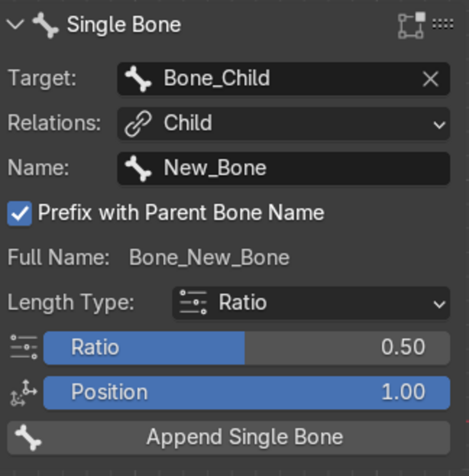Click the Position slider field
Image resolution: width=469 pixels, height=476 pixels.
point(247,392)
